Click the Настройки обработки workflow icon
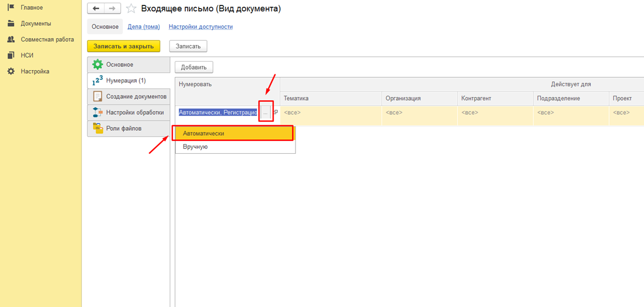The width and height of the screenshot is (644, 307). (98, 113)
